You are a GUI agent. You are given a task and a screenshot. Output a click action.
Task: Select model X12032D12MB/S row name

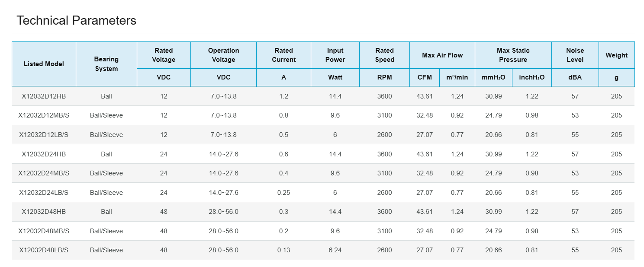44,115
